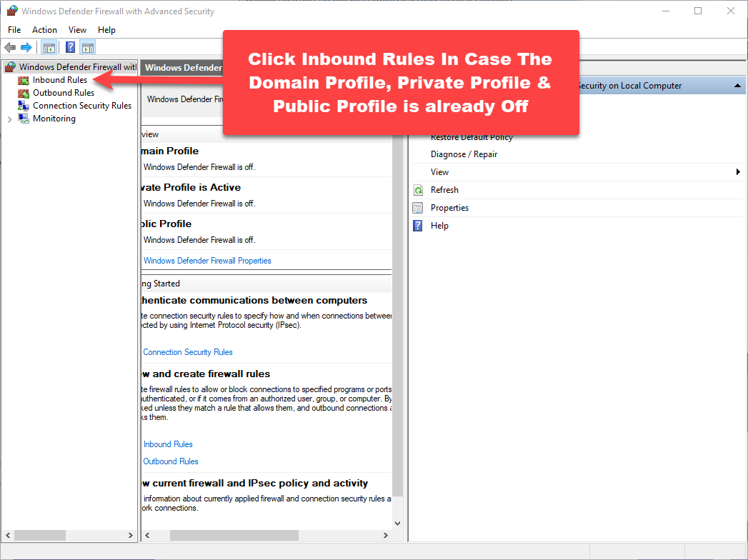Toggle the Show/Hide Action Pane toolbar button
This screenshot has height=560, width=748.
click(x=88, y=48)
